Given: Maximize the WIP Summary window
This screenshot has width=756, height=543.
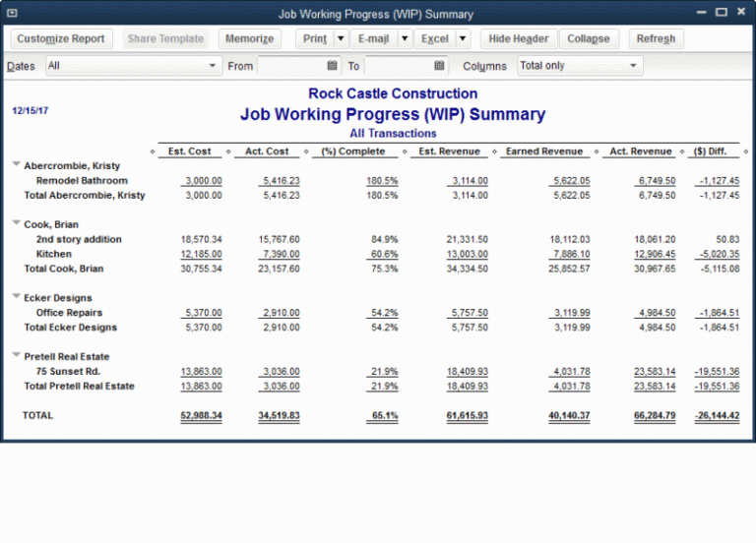Looking at the screenshot, I should coord(722,13).
